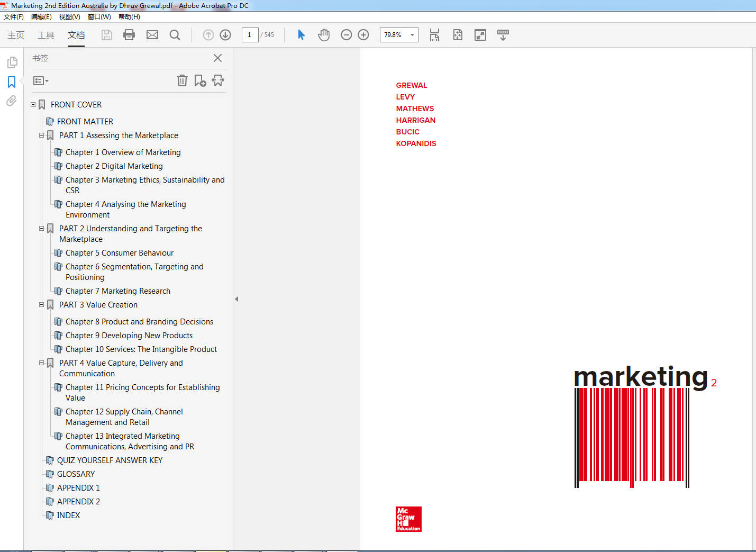The image size is (756, 552).
Task: Jump to Chapter 2 Digital Marketing
Action: (x=114, y=166)
